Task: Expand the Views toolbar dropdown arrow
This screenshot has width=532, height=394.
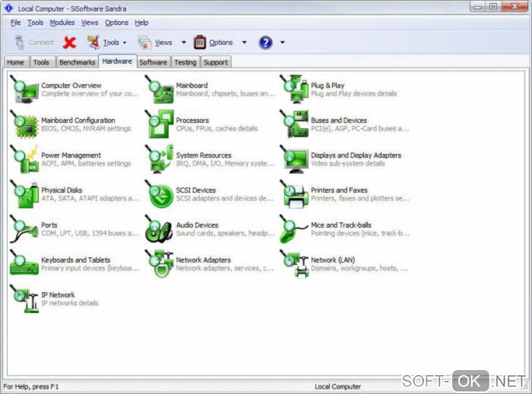Action: (x=184, y=42)
